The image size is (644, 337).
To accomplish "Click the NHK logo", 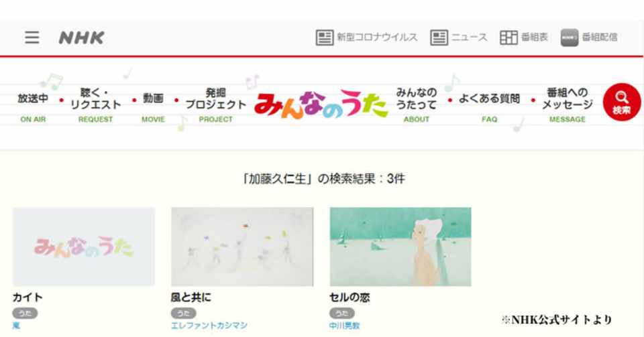I will (81, 38).
